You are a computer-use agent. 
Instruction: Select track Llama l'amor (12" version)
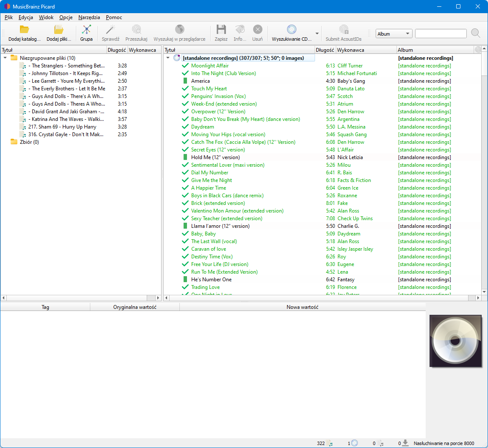(220, 226)
